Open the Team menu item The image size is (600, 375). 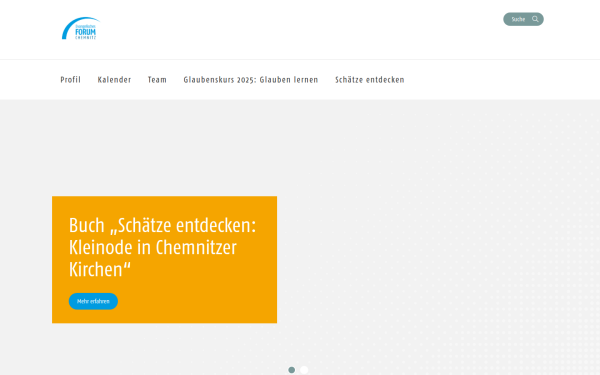pos(157,80)
